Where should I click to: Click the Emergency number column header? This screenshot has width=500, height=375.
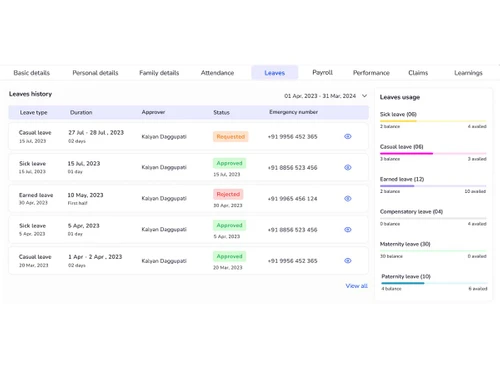[293, 112]
